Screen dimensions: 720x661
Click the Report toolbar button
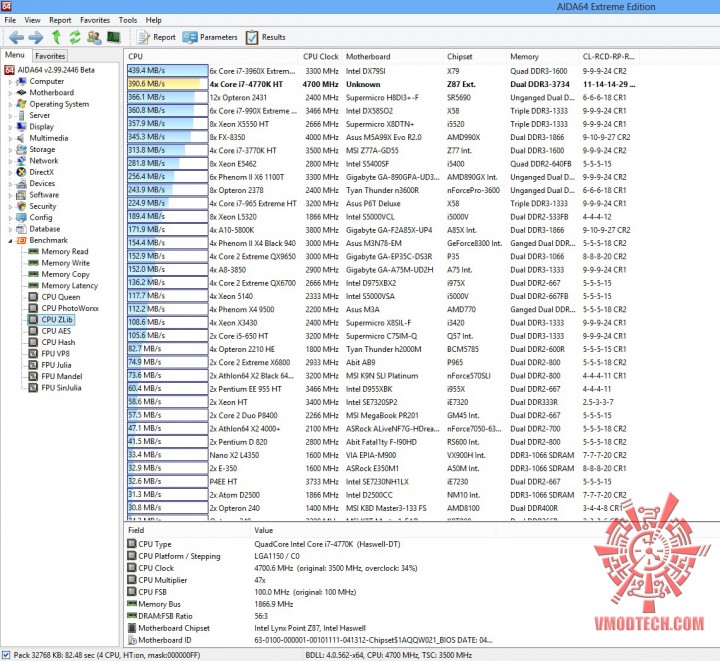156,37
